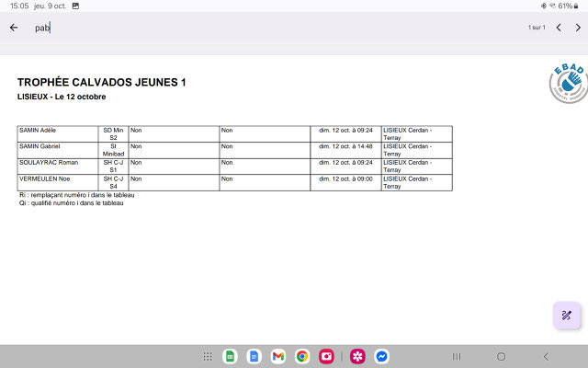Open Messenger from the taskbar
This screenshot has height=368, width=588.
click(382, 356)
